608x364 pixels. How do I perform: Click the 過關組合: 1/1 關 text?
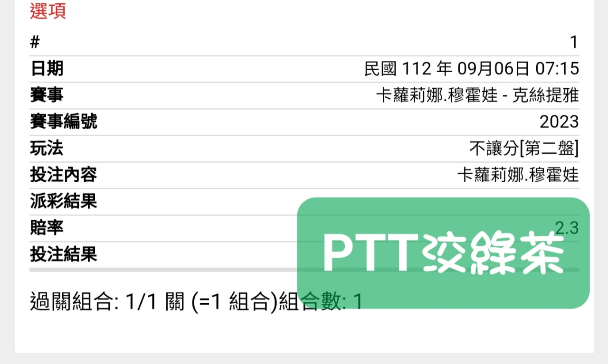coord(107,301)
